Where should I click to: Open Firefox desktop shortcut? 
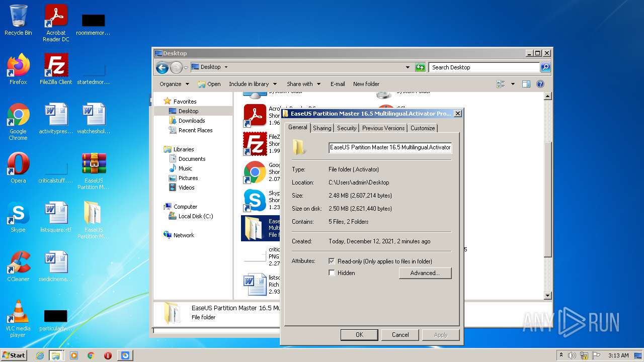18,69
